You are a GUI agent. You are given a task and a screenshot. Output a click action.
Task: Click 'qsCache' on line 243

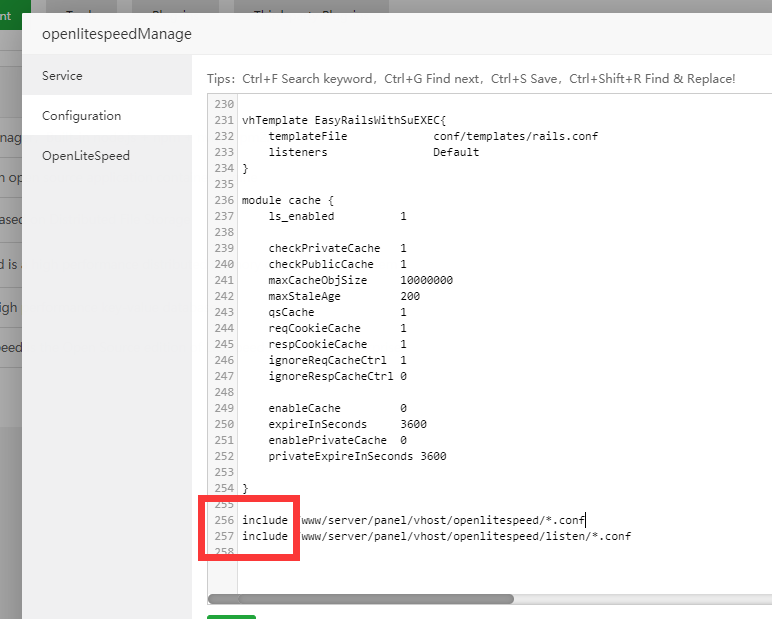point(291,312)
